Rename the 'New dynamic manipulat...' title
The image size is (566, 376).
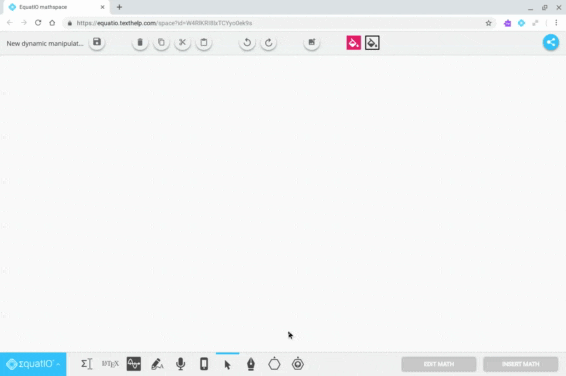point(45,44)
